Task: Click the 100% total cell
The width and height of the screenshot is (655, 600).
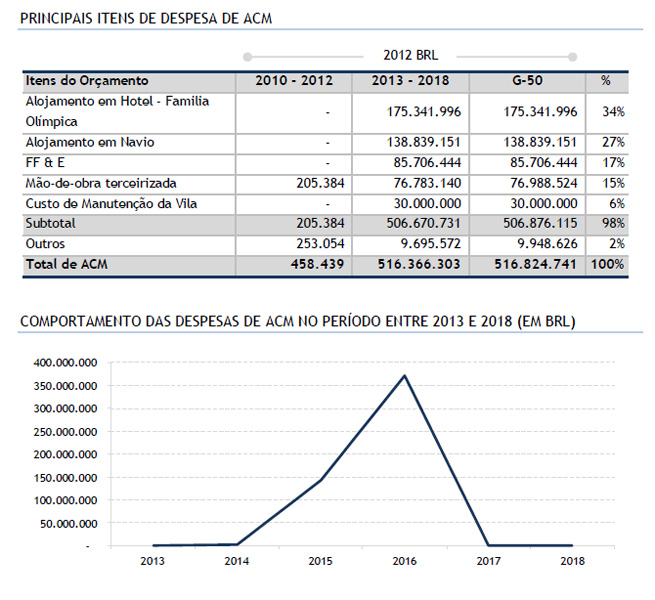Action: coord(608,264)
